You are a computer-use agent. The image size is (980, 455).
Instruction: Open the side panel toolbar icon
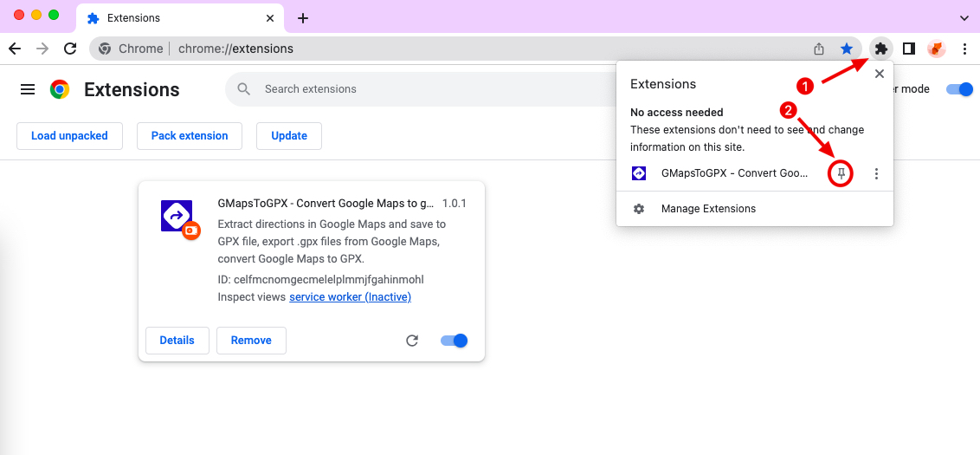click(909, 49)
